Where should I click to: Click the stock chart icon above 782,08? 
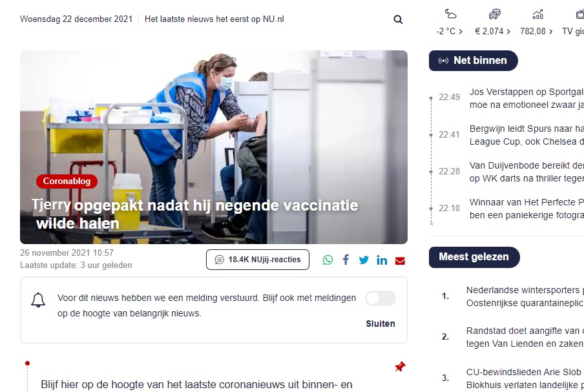click(537, 14)
